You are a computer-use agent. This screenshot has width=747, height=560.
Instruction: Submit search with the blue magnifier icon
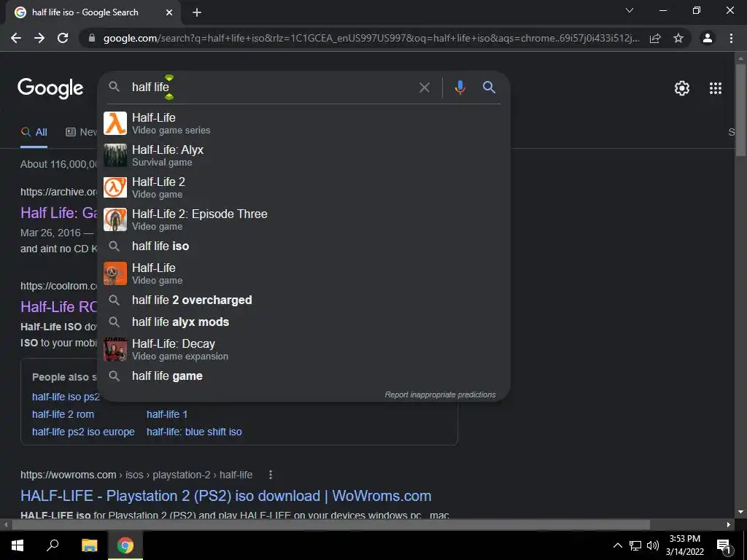tap(489, 87)
